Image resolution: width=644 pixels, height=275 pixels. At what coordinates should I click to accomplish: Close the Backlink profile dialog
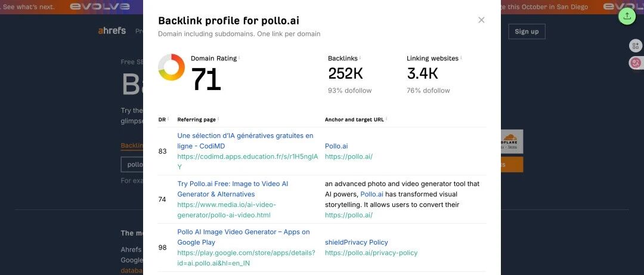pos(481,20)
